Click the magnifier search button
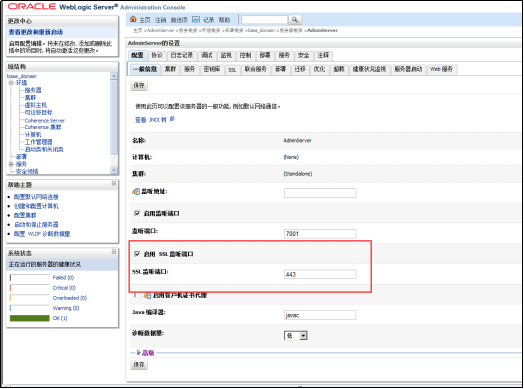 coord(295,20)
